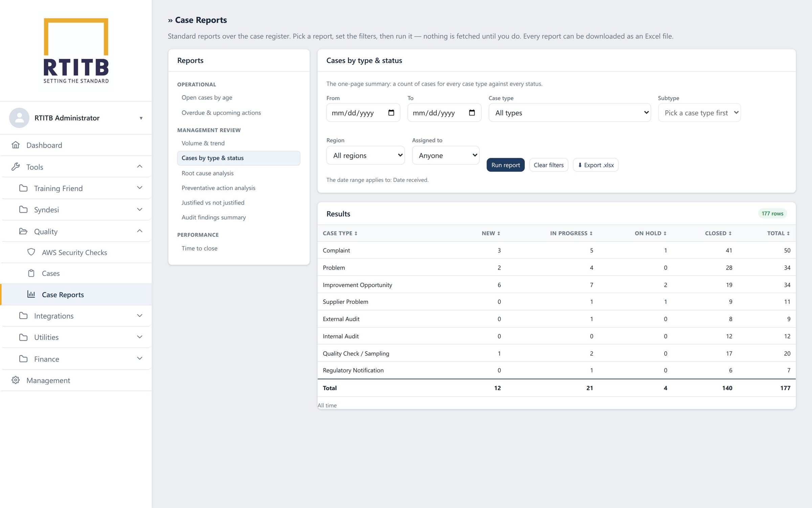812x508 pixels.
Task: Click the Improvement Opportunity row label
Action: pos(357,285)
